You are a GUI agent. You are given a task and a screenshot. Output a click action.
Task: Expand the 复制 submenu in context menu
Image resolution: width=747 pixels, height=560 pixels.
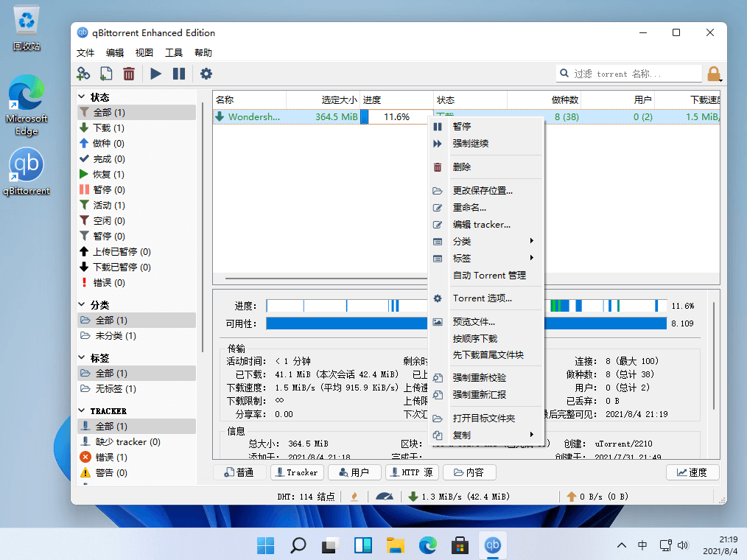486,435
